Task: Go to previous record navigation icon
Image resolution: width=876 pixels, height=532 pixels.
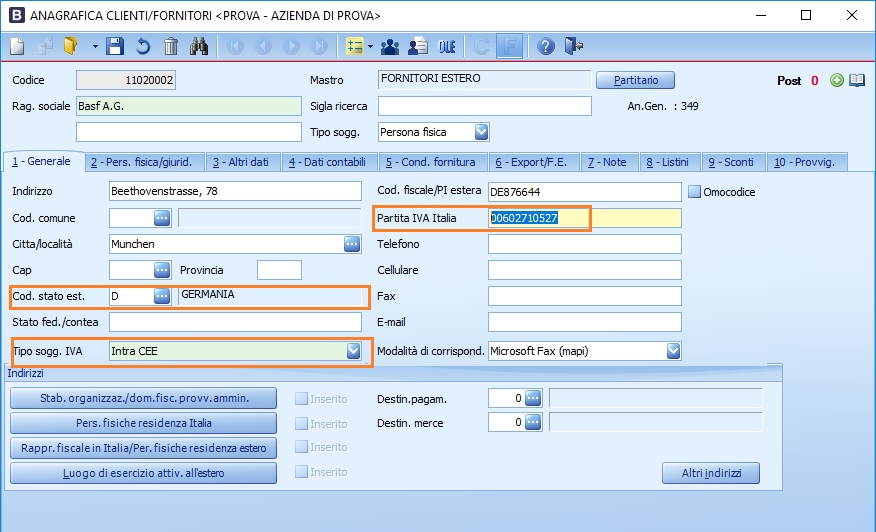Action: [x=263, y=46]
